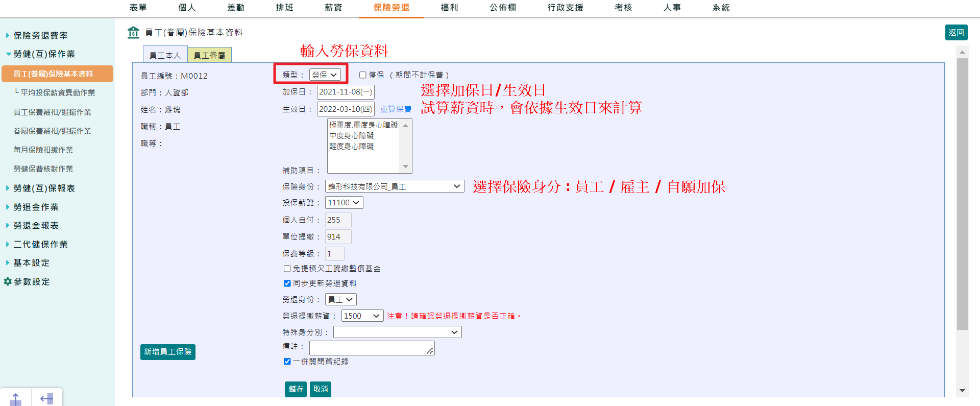The height and width of the screenshot is (406, 980).
Task: Open the 系統 top menu
Action: [721, 8]
